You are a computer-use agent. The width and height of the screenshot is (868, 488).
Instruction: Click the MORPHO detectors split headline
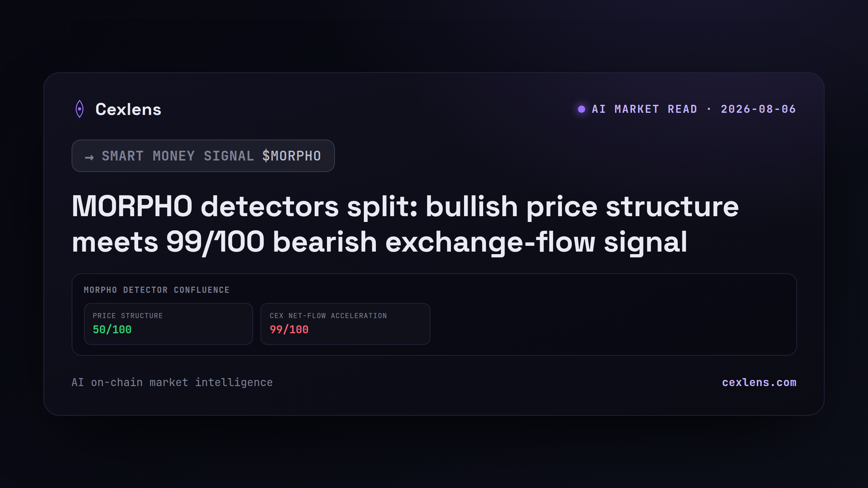coord(405,206)
